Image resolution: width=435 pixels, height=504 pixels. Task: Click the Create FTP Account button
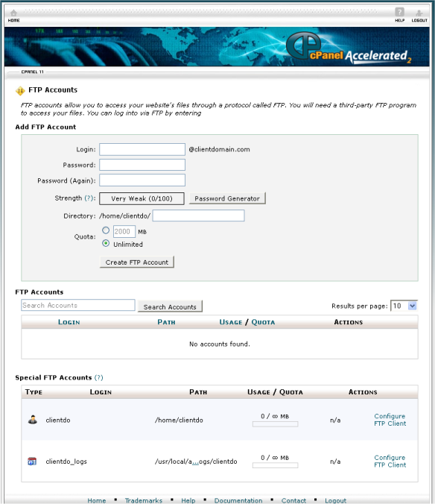click(137, 262)
